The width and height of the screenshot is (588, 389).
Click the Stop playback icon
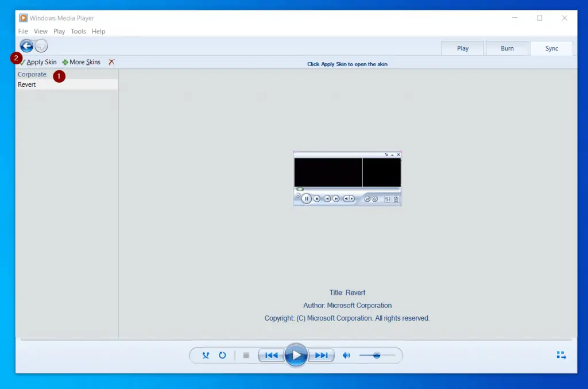coord(246,355)
